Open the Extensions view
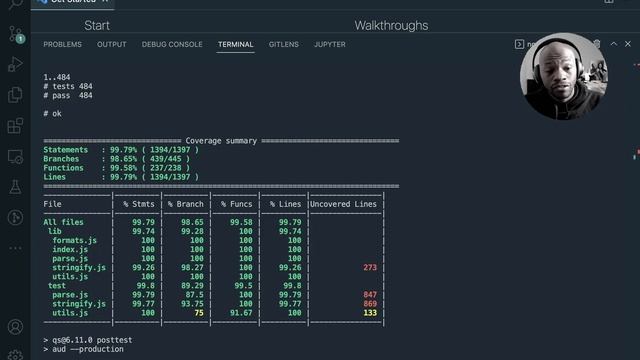The width and height of the screenshot is (640, 360). coord(16,125)
